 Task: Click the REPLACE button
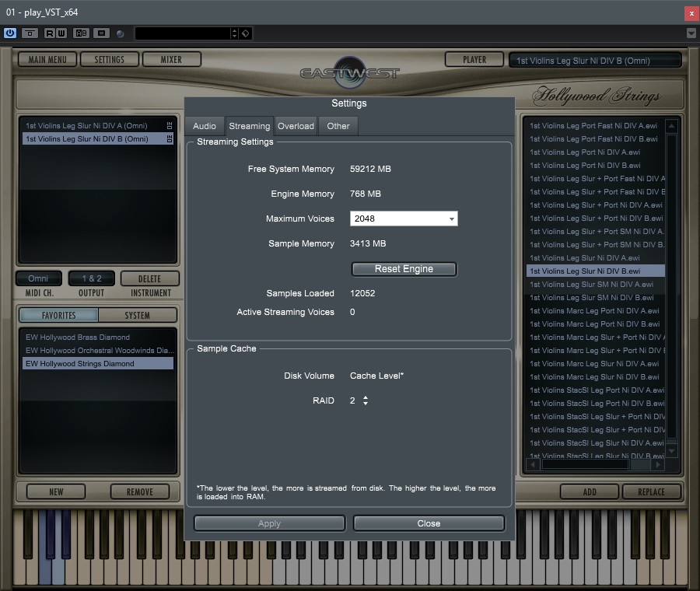[651, 491]
